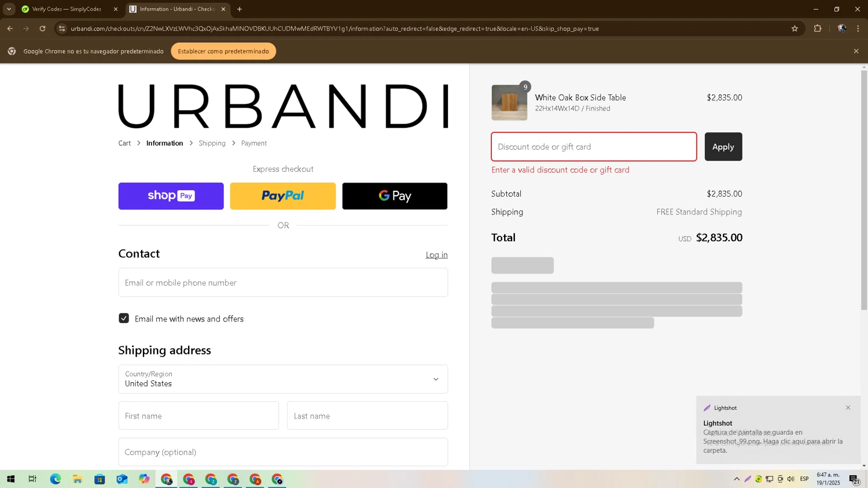The image size is (868, 488).
Task: Click the Log in link
Action: (436, 255)
